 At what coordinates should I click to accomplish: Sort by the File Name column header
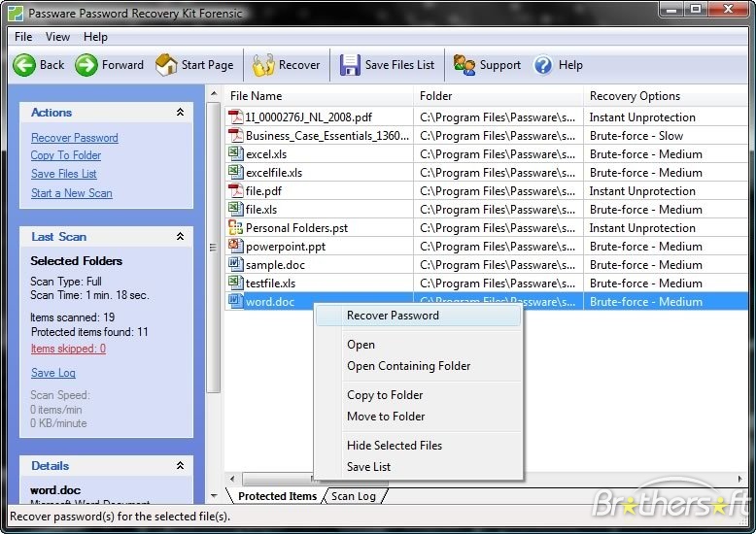point(319,96)
